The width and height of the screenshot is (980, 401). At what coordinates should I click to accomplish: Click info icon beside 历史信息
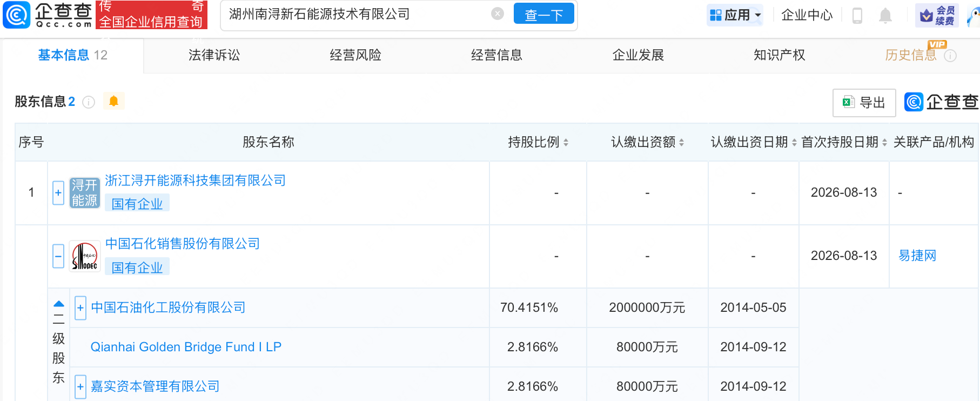click(950, 56)
